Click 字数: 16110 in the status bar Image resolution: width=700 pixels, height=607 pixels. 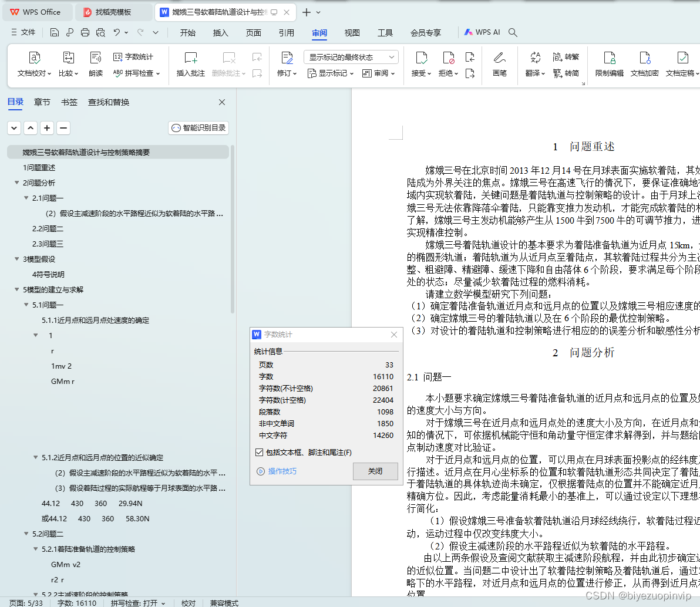[77, 602]
